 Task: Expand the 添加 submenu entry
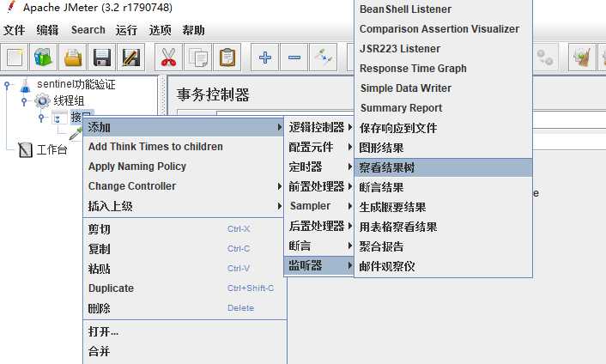(x=185, y=127)
